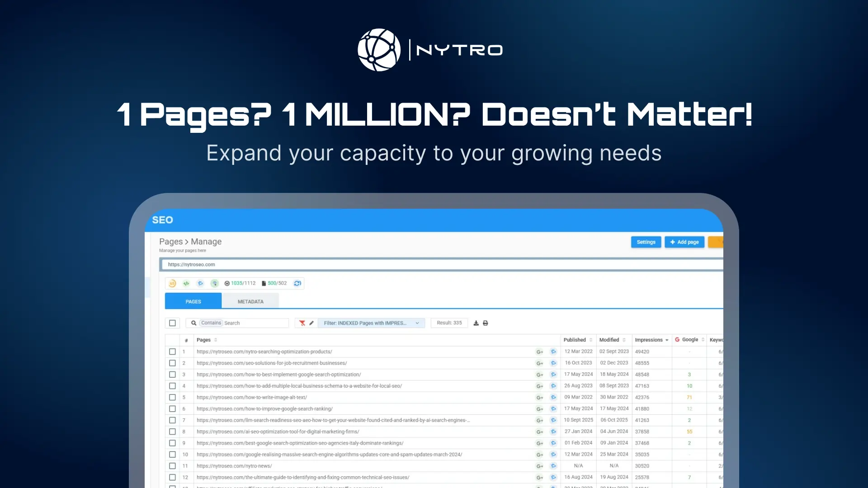Click orange score circle icon
The image size is (868, 488).
pyautogui.click(x=172, y=283)
